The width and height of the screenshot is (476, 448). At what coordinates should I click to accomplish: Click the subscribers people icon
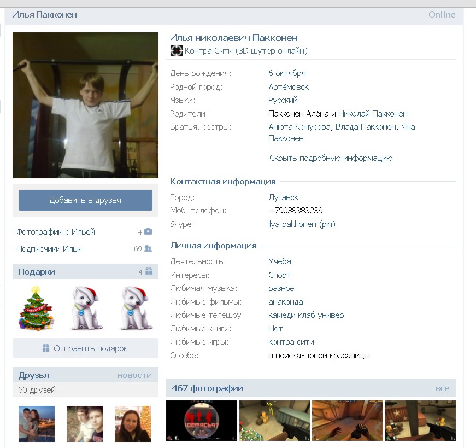pyautogui.click(x=148, y=248)
